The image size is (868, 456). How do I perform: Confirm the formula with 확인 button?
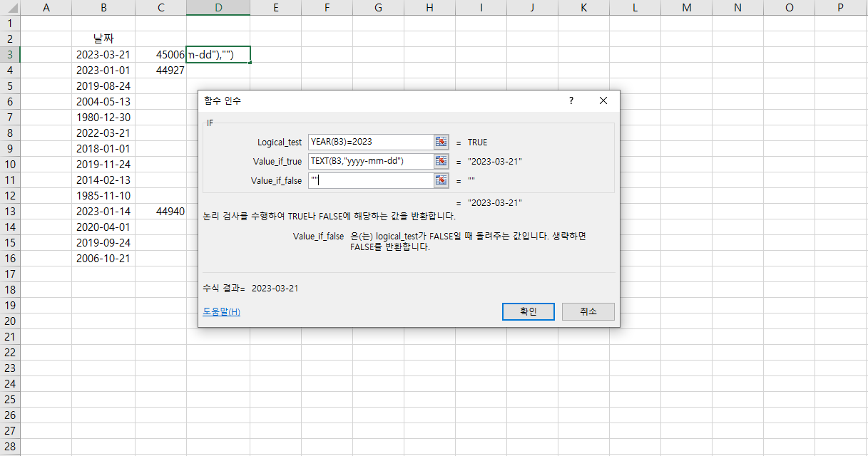click(x=528, y=311)
